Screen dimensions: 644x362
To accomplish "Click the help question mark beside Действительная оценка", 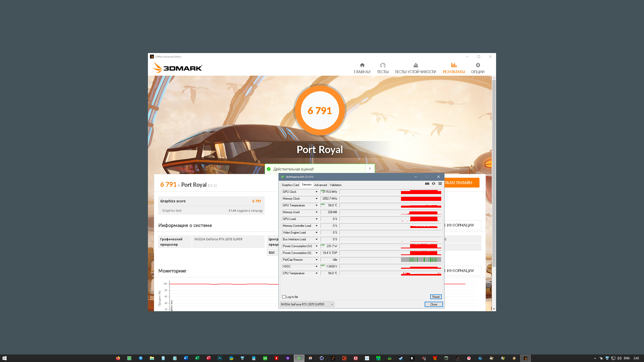I will (x=370, y=169).
